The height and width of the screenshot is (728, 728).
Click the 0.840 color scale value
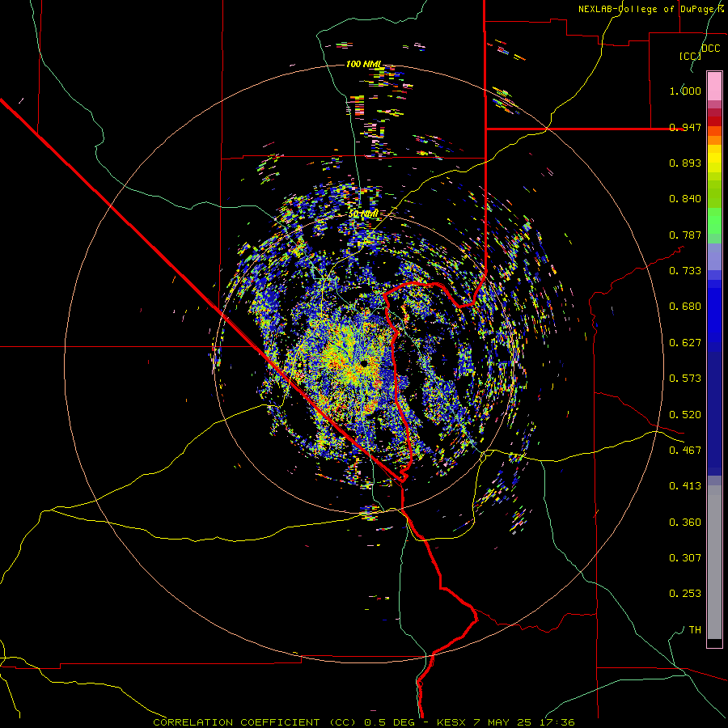685,199
